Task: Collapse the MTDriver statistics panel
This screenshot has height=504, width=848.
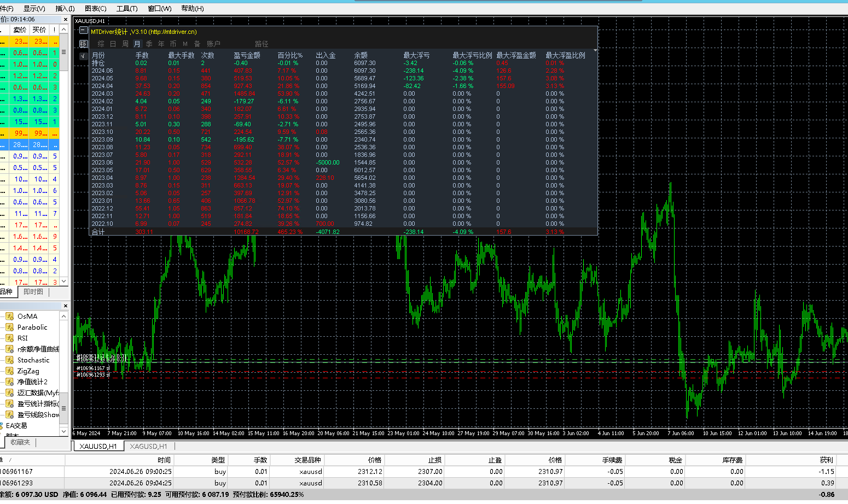Action: click(x=83, y=31)
